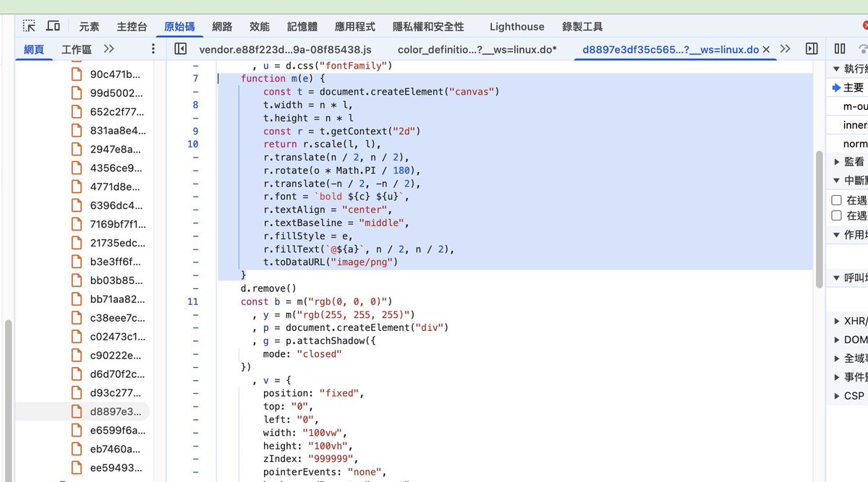Select the 網頁 navigator tab
Image resolution: width=868 pixels, height=482 pixels.
click(x=34, y=49)
